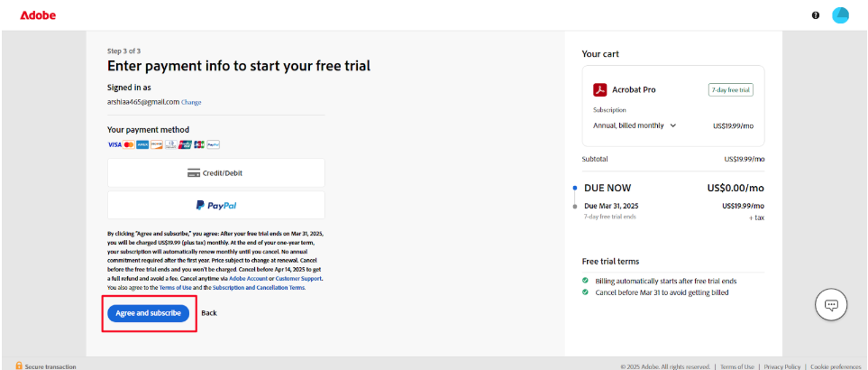Click the signed-in email address text

pyautogui.click(x=143, y=102)
